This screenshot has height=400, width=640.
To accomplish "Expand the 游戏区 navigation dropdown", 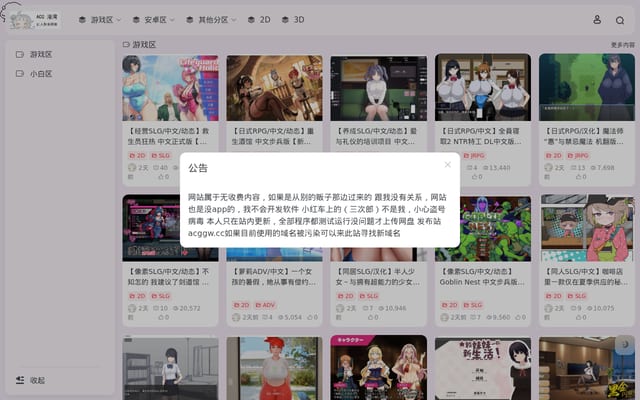I will tap(100, 20).
